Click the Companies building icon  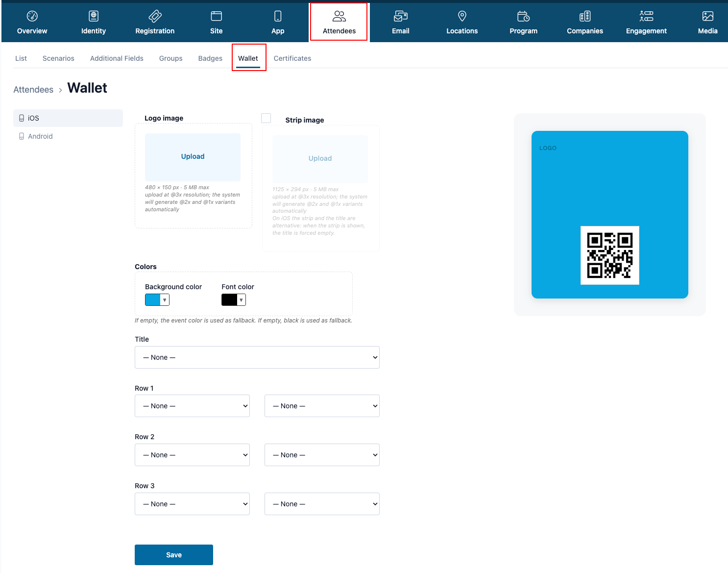pos(585,16)
